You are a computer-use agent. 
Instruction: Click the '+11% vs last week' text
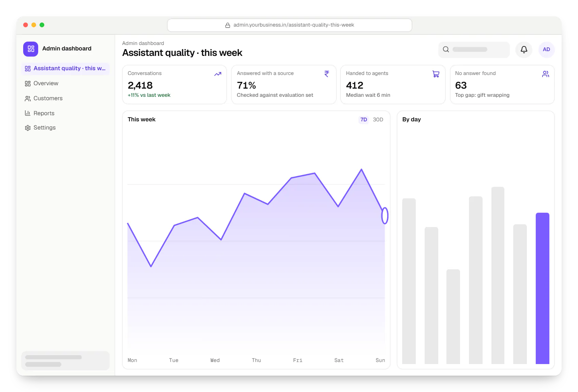pyautogui.click(x=149, y=95)
